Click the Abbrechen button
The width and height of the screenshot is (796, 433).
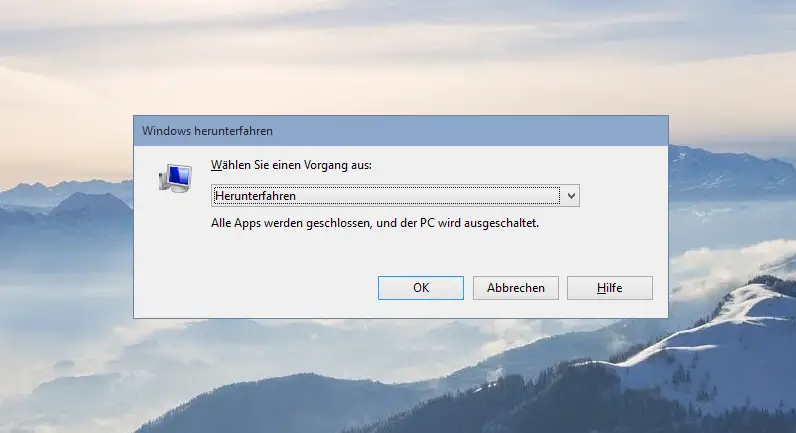pyautogui.click(x=515, y=288)
